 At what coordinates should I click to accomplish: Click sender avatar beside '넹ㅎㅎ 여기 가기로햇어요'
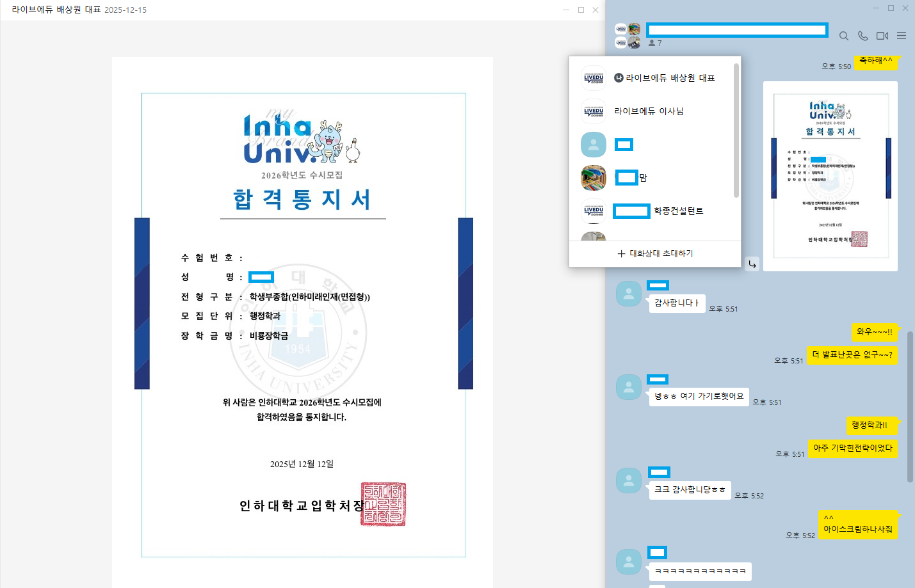tap(629, 387)
